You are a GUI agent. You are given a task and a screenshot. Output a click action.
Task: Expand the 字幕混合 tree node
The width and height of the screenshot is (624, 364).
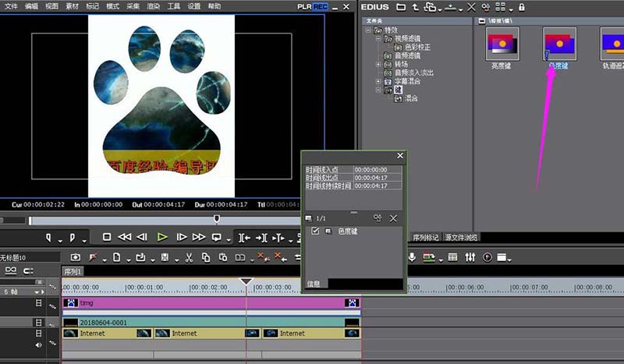click(378, 81)
